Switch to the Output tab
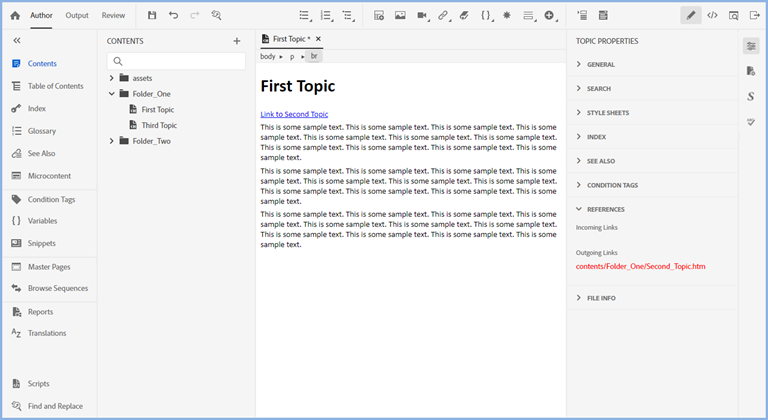This screenshot has height=420, width=768. click(77, 15)
